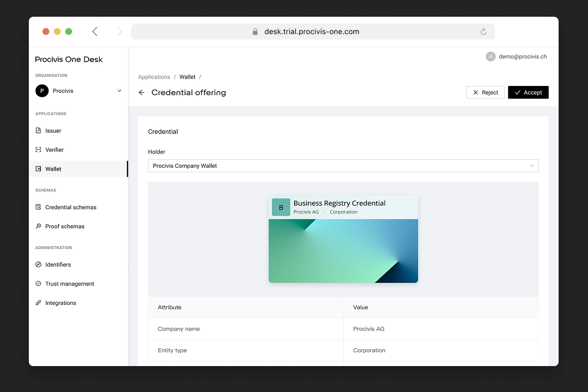Click the Credential offering page heading
Image resolution: width=588 pixels, height=392 pixels.
point(189,92)
